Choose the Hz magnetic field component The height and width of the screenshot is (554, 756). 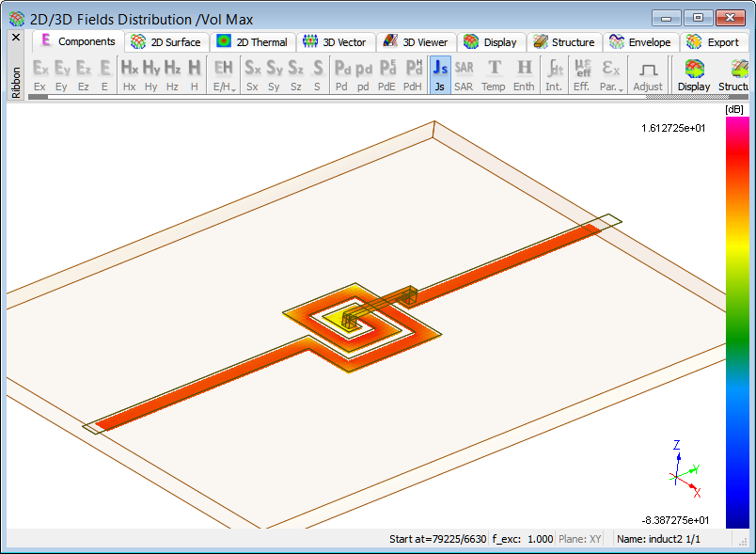pos(172,75)
